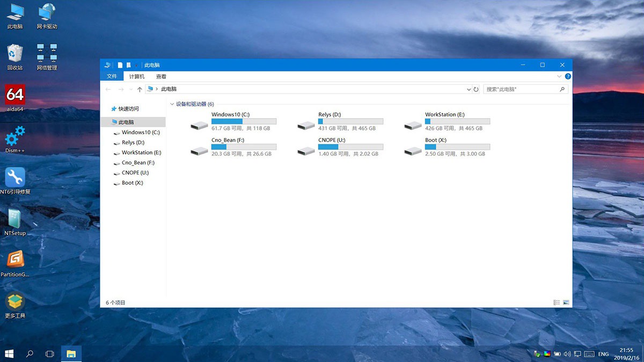The width and height of the screenshot is (644, 362).
Task: Open the PartitionGuru desktop icon
Action: (15, 260)
